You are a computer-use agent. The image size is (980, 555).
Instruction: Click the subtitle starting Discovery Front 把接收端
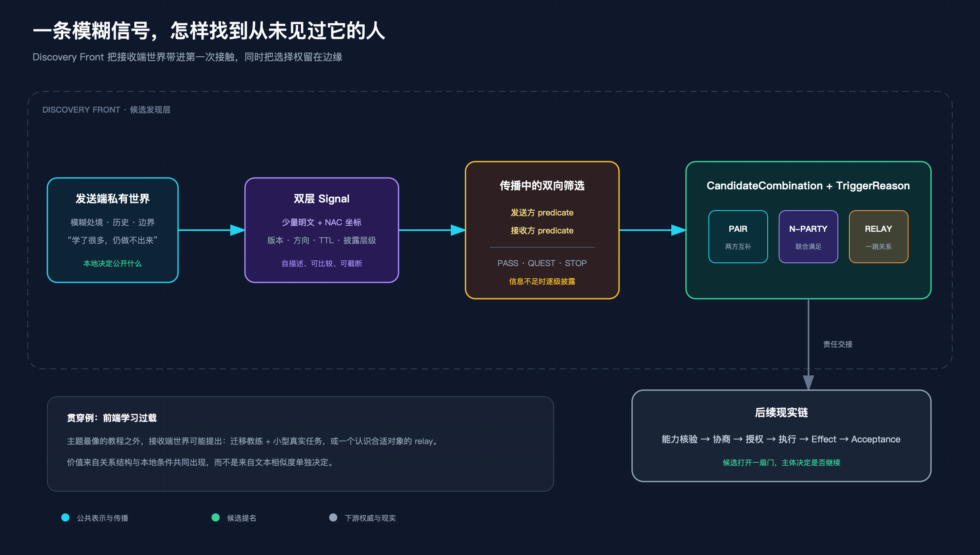pos(187,57)
